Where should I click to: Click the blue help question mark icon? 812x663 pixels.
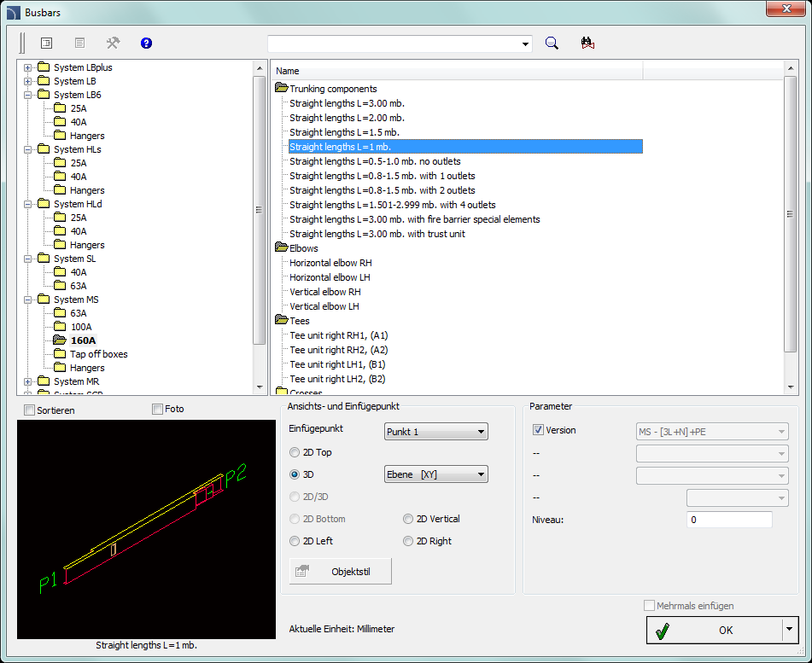tap(146, 43)
